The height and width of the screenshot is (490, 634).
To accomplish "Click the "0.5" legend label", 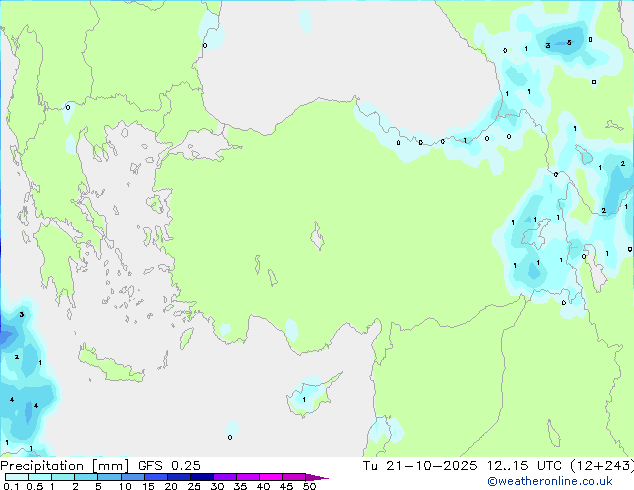I will pos(35,486).
